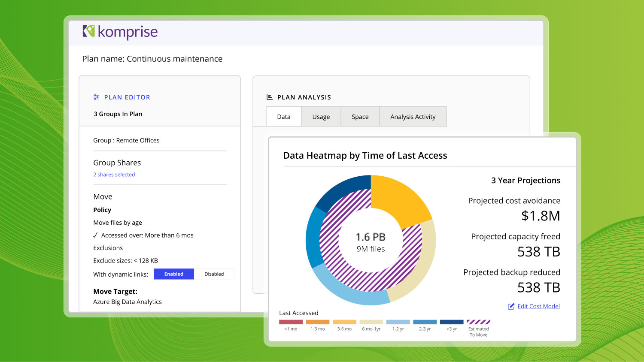Select the dark blue >3 yr swatch
The height and width of the screenshot is (362, 644).
point(451,322)
